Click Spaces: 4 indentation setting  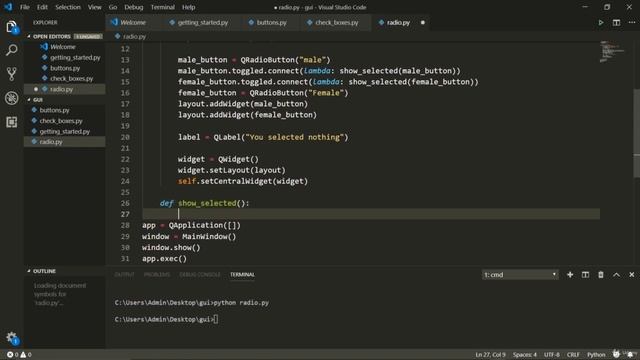point(524,355)
